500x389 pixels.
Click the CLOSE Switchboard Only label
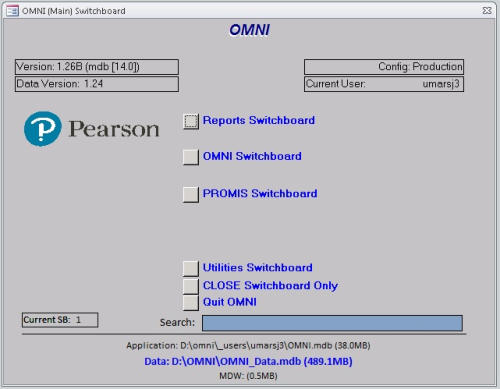click(270, 286)
